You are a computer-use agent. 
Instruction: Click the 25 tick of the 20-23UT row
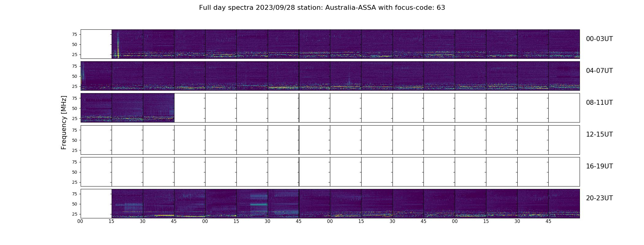click(x=75, y=214)
